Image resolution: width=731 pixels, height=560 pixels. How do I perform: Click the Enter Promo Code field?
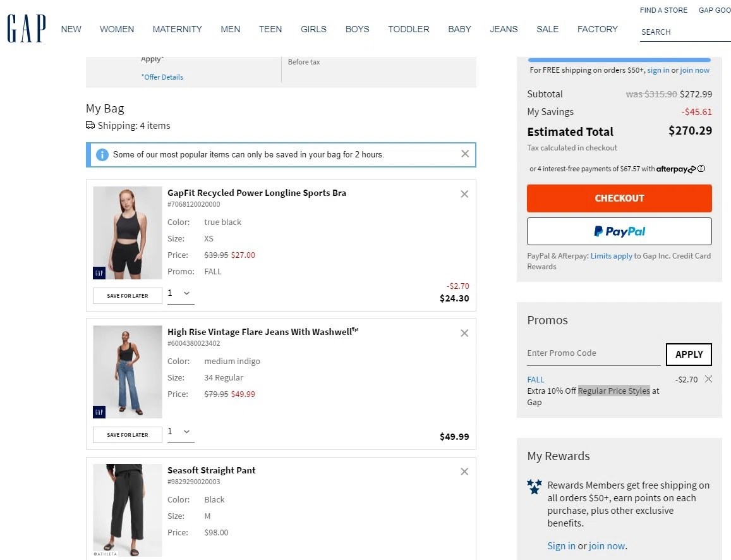coord(593,353)
